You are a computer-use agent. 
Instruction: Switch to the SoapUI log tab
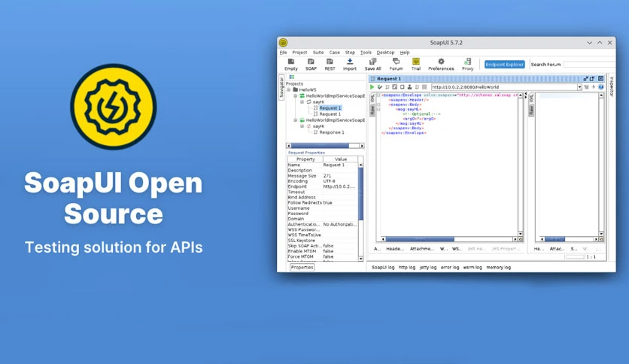pyautogui.click(x=383, y=268)
